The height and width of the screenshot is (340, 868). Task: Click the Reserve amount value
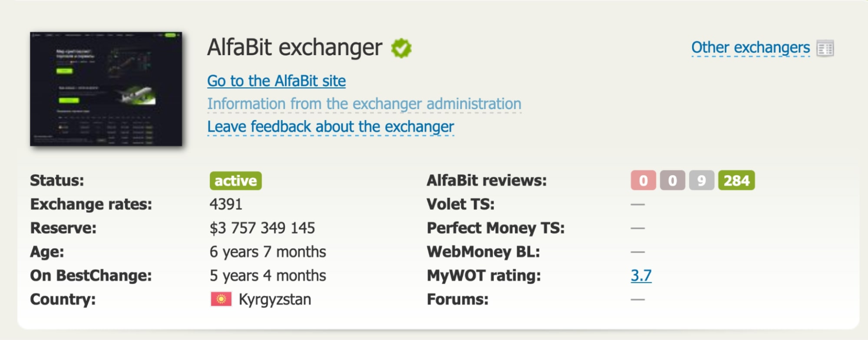(262, 228)
